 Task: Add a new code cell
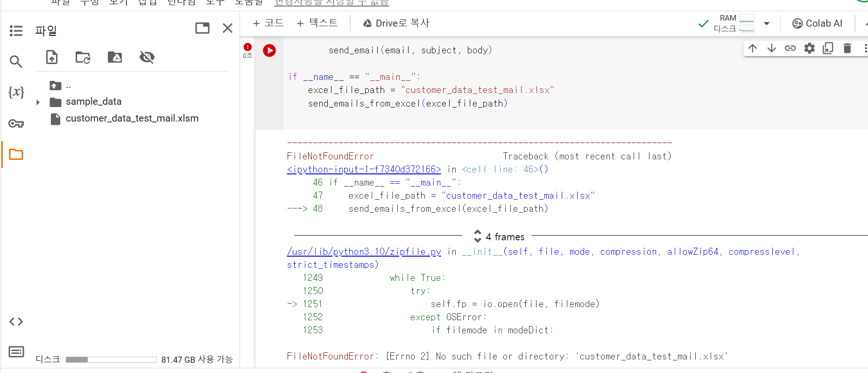[268, 23]
